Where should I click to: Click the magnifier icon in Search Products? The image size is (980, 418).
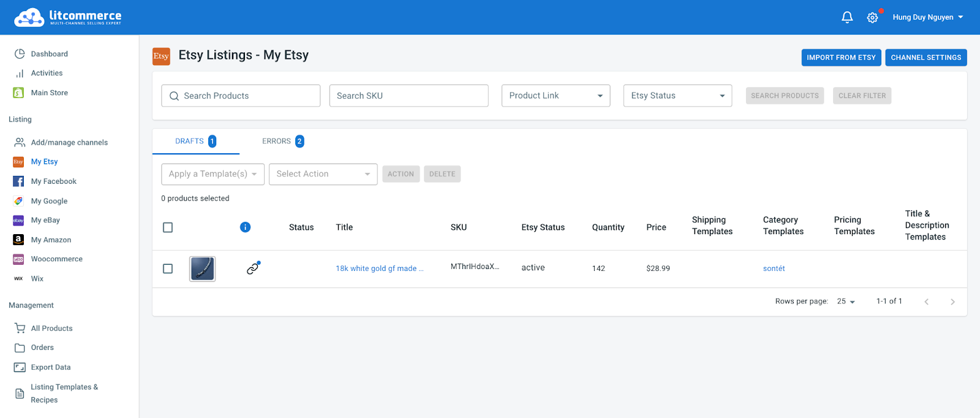pyautogui.click(x=174, y=96)
